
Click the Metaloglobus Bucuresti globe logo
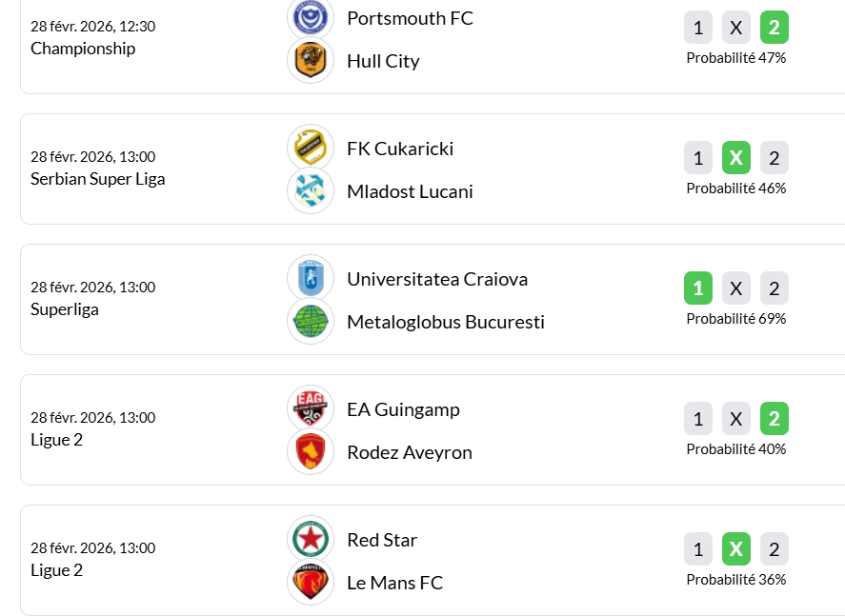pyautogui.click(x=311, y=321)
